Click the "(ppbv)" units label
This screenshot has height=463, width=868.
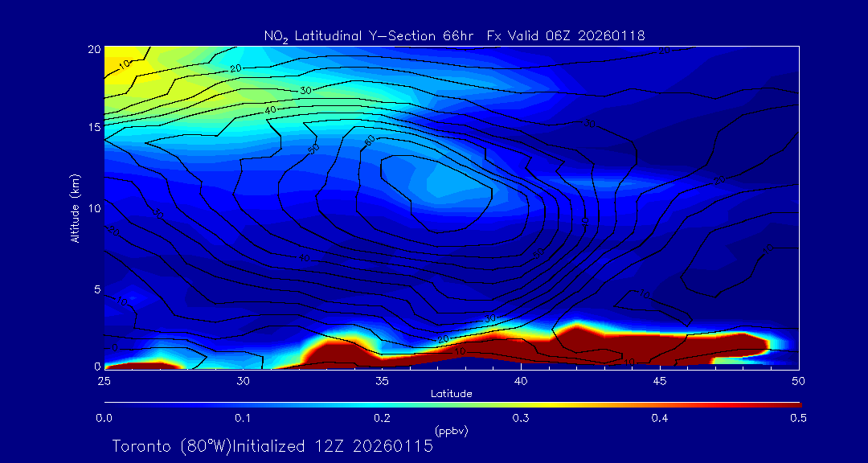(452, 432)
